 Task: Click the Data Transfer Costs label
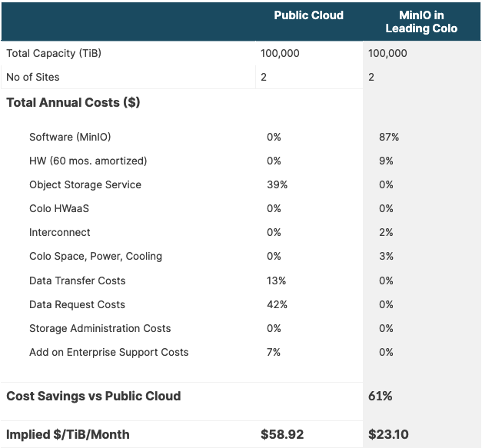(x=77, y=280)
